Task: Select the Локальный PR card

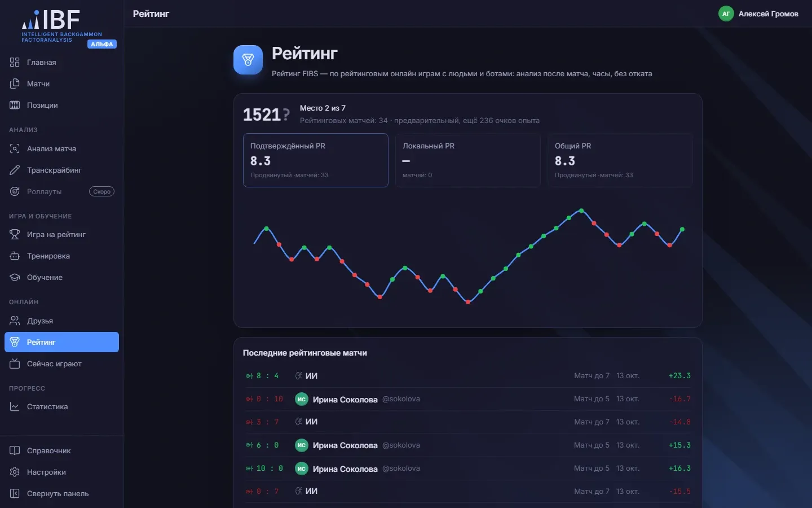Action: click(468, 160)
